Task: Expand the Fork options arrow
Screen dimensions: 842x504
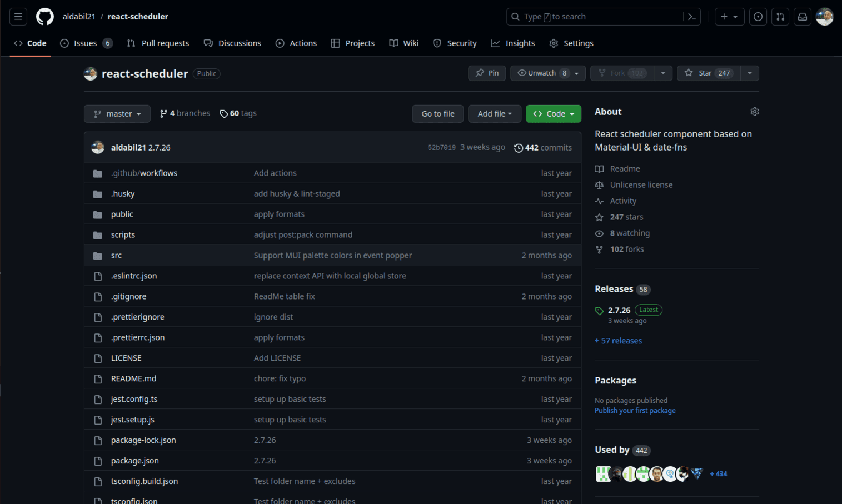Action: (663, 73)
